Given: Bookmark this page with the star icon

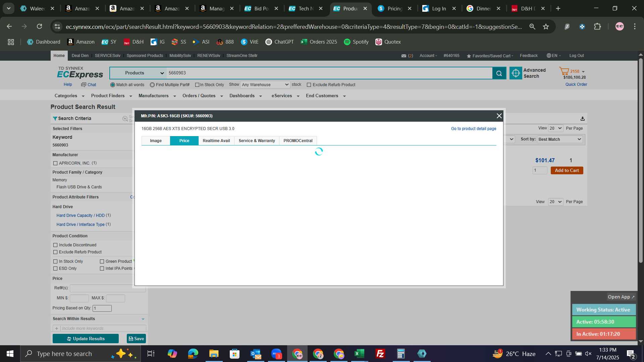Looking at the screenshot, I should click(x=546, y=26).
